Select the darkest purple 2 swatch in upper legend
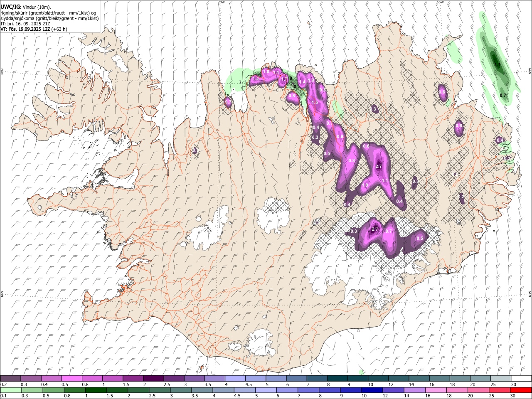Viewport: 532px width, 399px height. [x=153, y=378]
